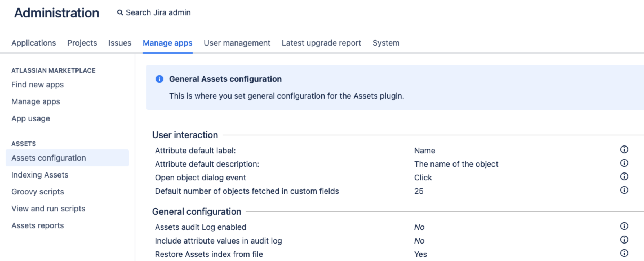Click the '25' objects fetched value

click(419, 191)
